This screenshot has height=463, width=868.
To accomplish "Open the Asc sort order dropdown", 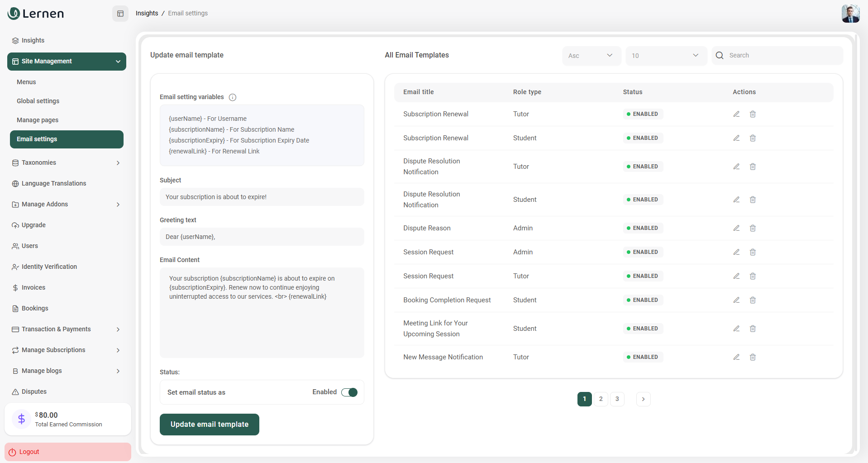I will click(x=591, y=56).
